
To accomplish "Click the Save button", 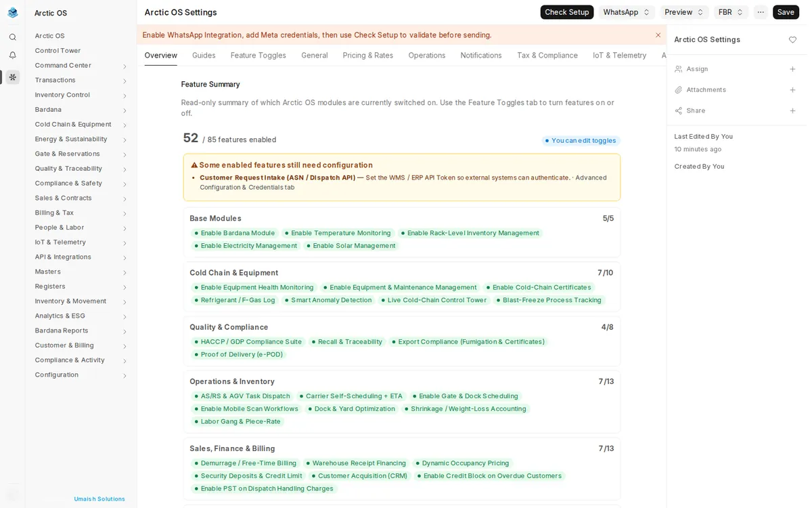I will coord(786,12).
